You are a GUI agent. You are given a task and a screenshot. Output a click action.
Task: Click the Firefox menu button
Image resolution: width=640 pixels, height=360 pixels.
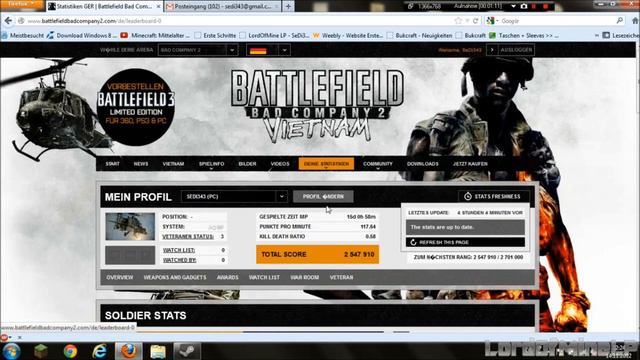click(x=21, y=4)
